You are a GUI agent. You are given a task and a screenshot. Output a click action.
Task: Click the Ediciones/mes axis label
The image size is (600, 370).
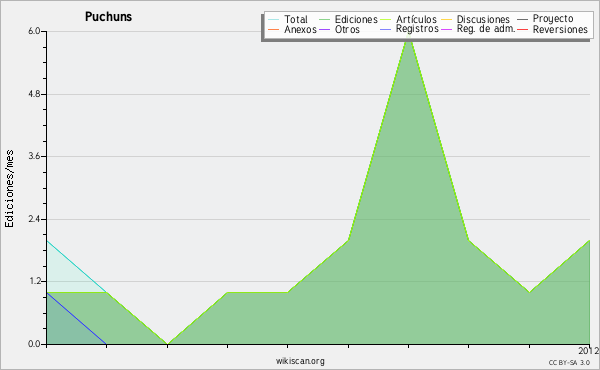[x=9, y=189]
